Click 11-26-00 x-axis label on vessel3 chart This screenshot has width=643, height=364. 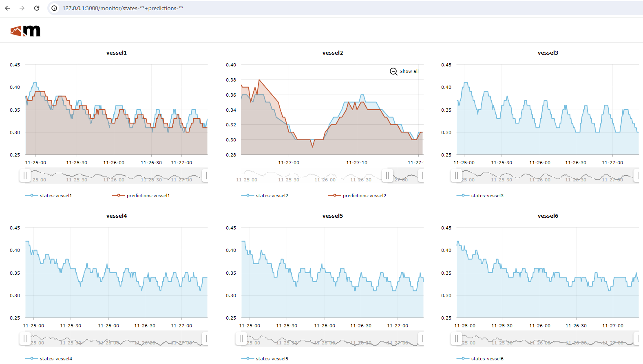[540, 163]
